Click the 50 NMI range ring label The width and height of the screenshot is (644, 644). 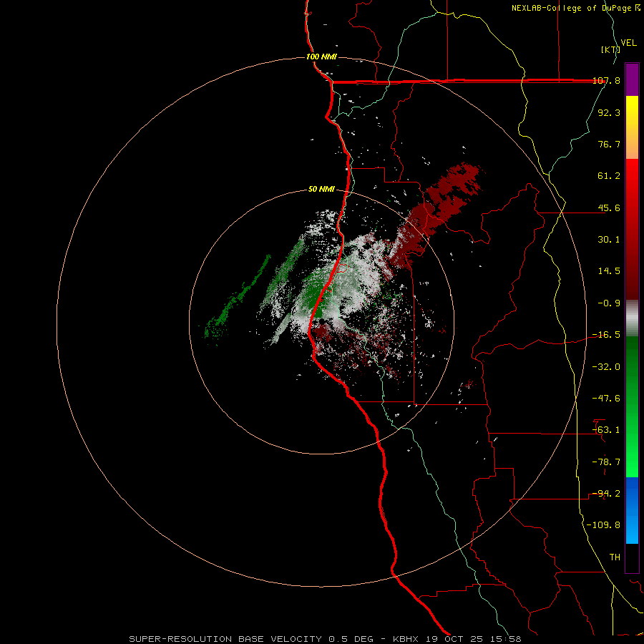point(321,189)
